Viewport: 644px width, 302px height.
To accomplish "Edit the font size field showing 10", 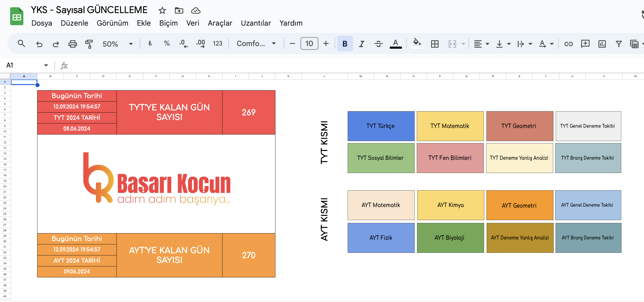I will tap(309, 43).
